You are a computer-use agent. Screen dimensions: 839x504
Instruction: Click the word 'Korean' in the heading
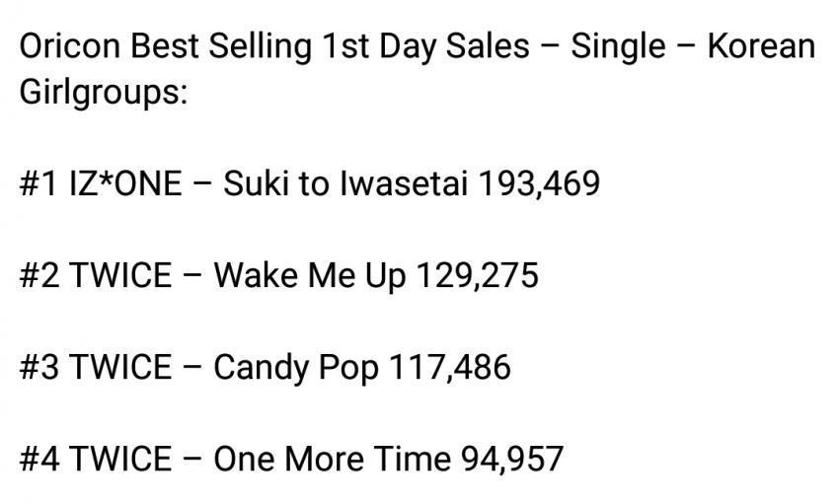[761, 46]
